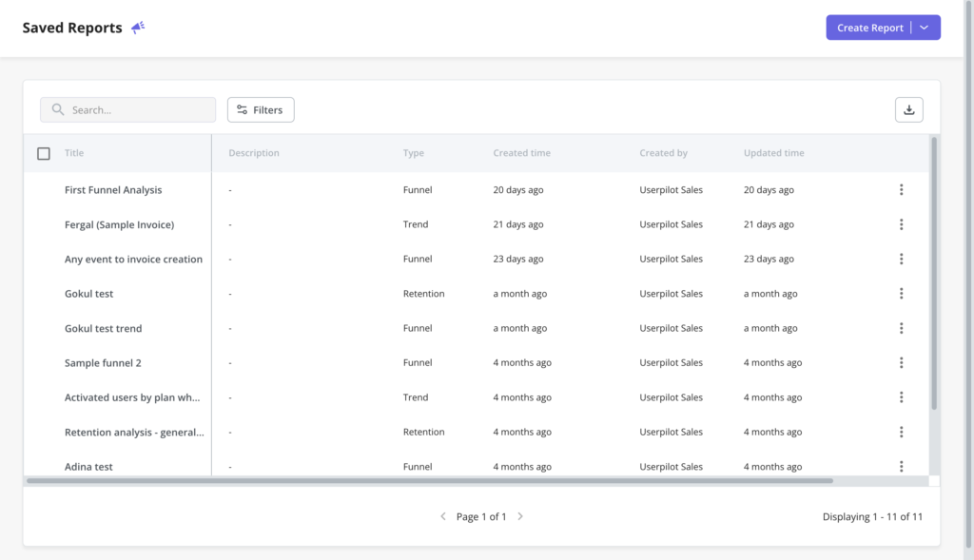
Task: Open kebab menu for Sample funnel 2
Action: coord(901,363)
